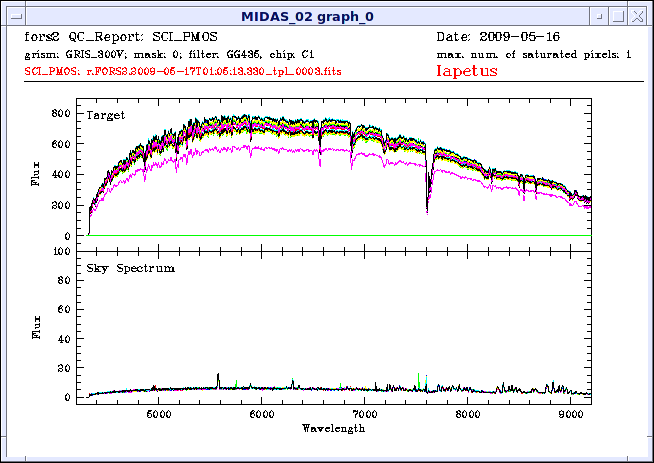
Task: Click the 7000 wavelength tick label
Action: tap(365, 413)
